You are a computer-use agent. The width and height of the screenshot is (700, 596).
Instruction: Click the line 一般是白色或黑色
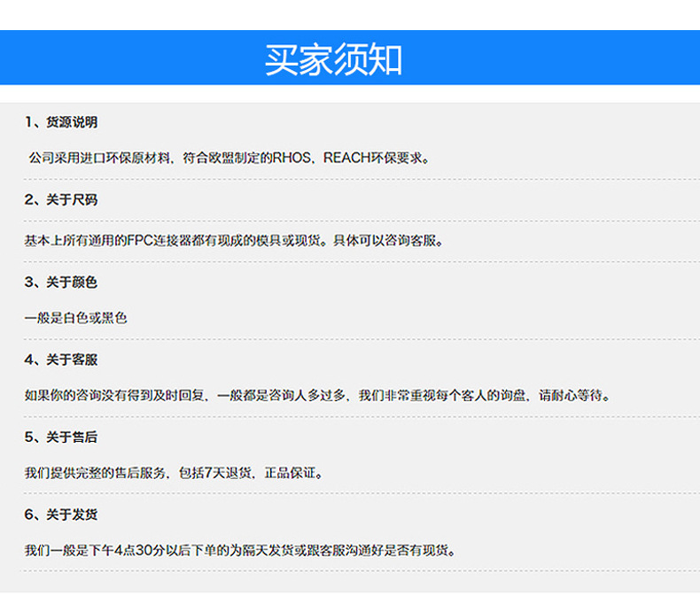(76, 318)
